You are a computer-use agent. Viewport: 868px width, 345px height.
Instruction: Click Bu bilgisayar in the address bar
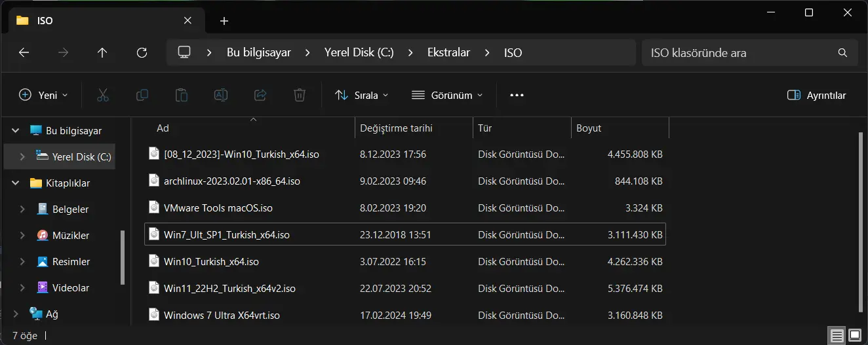click(x=259, y=52)
